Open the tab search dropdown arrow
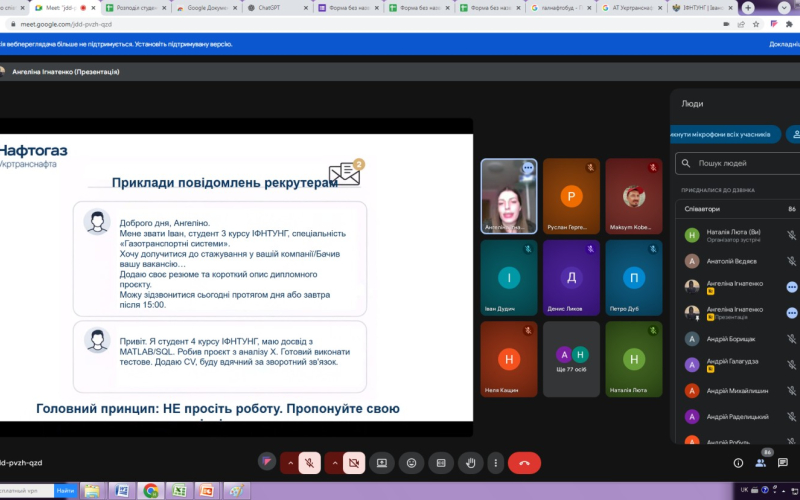 [784, 8]
